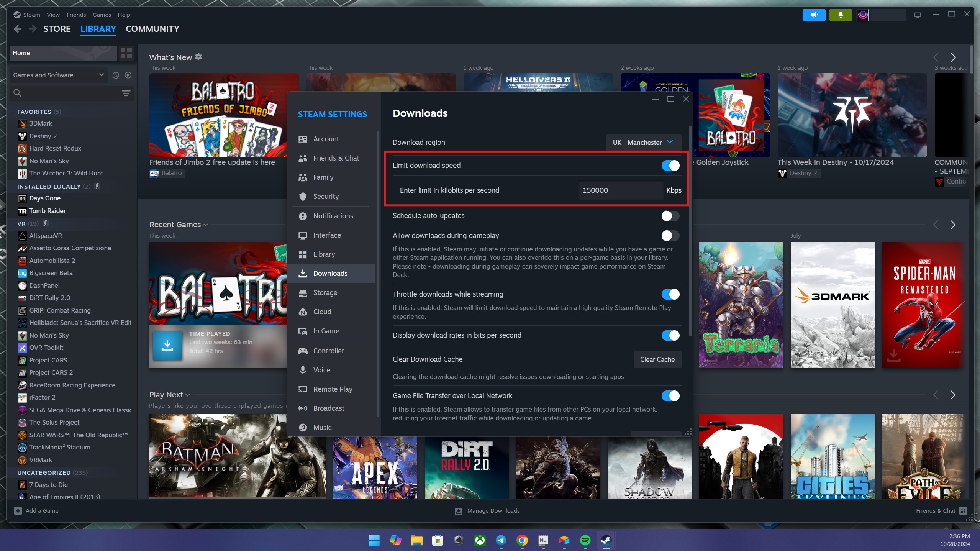Open the collections grid view icon

(126, 53)
